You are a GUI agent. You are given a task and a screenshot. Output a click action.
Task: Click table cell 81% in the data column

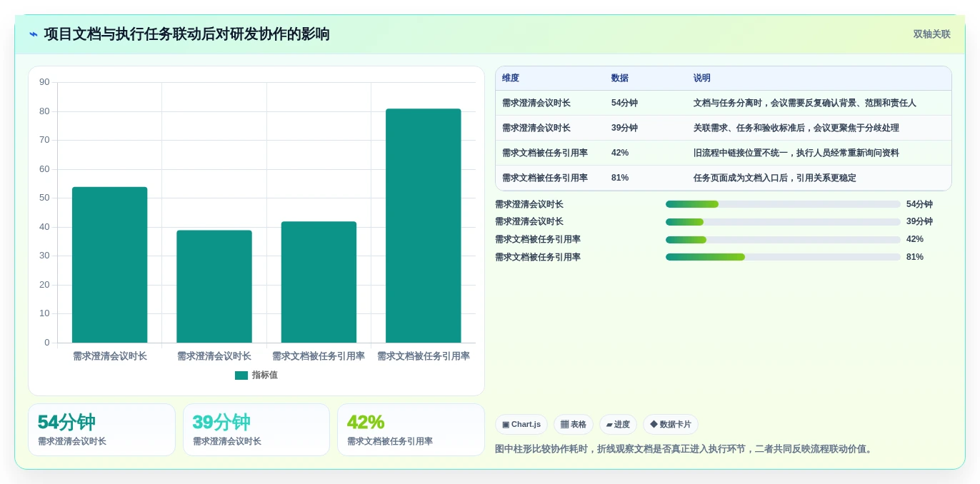pyautogui.click(x=620, y=178)
